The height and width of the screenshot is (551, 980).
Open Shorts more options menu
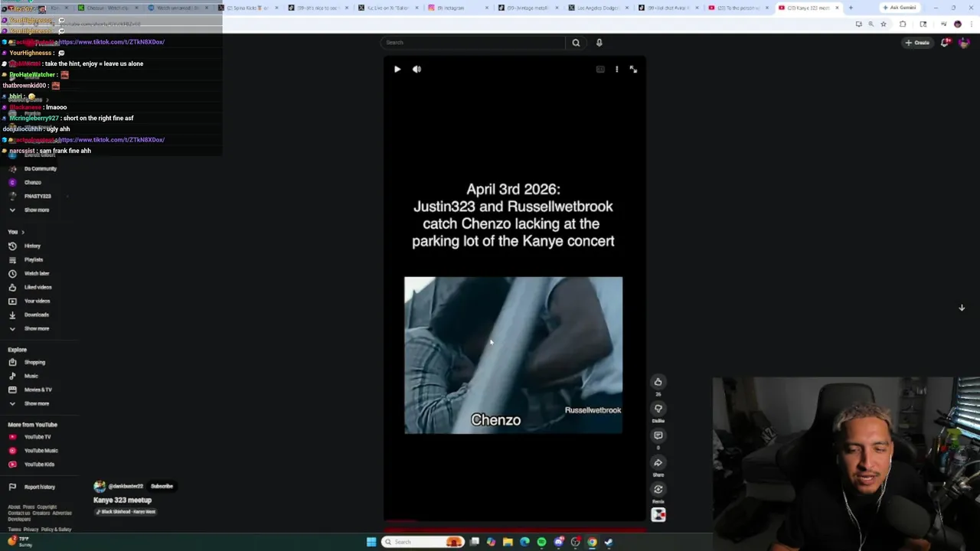pyautogui.click(x=616, y=69)
